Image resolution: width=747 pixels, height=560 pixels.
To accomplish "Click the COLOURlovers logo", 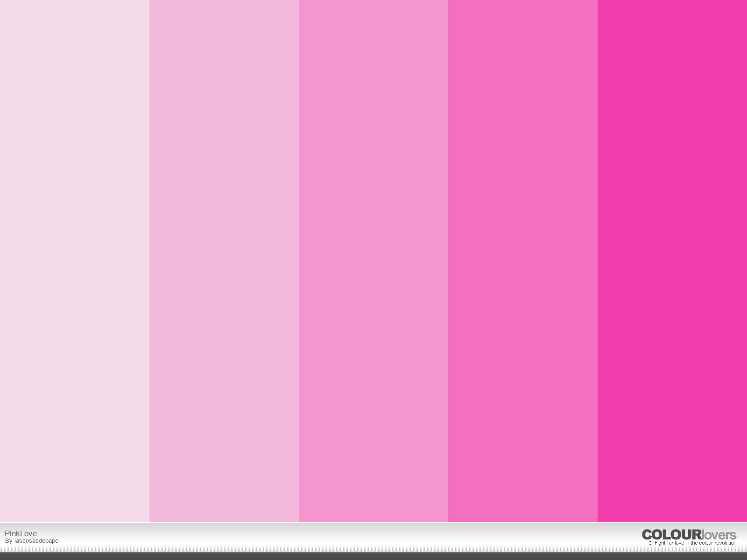I will pyautogui.click(x=689, y=535).
